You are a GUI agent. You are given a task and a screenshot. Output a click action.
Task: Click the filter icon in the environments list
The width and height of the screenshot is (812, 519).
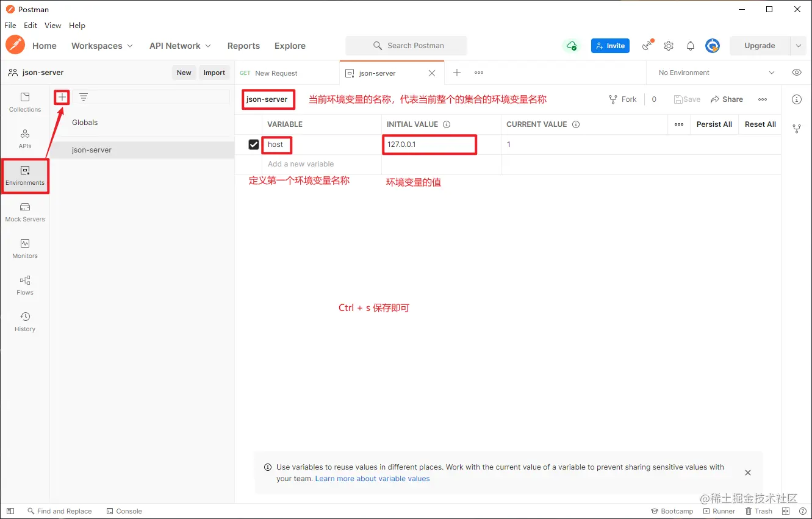(84, 97)
